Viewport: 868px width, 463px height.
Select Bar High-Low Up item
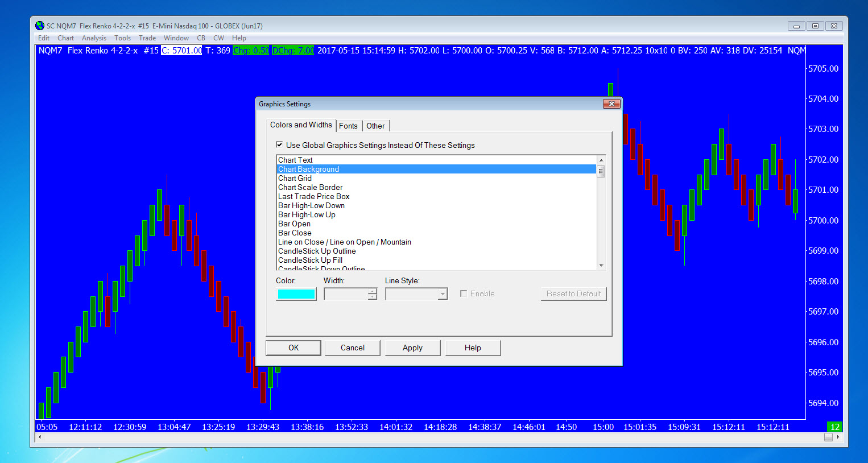[436, 214]
